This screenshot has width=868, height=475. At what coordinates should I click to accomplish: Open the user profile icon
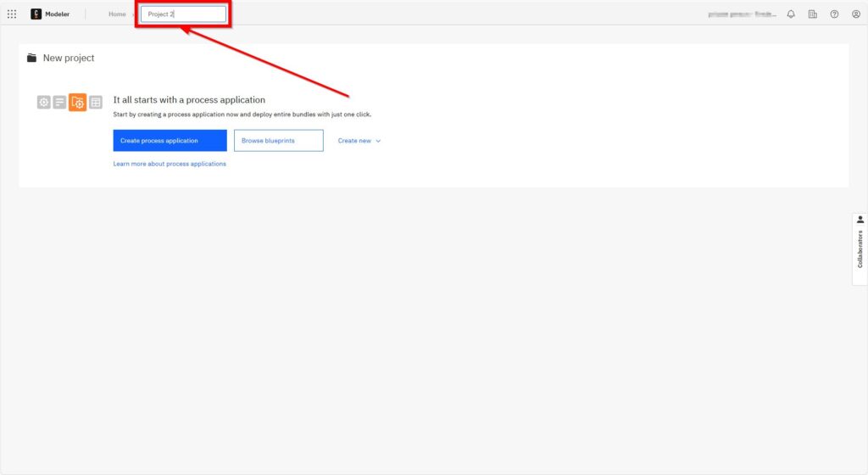click(855, 14)
